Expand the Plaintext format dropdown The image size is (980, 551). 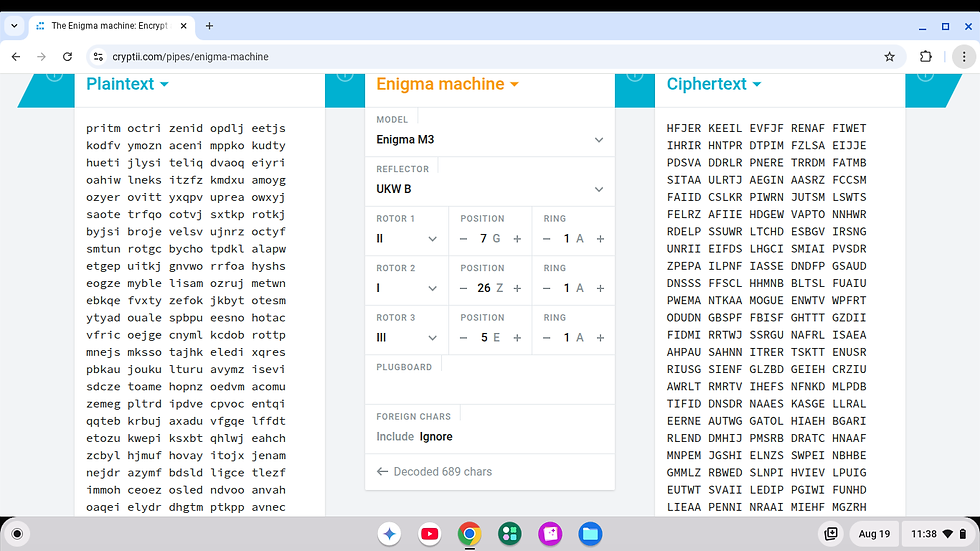(x=128, y=84)
